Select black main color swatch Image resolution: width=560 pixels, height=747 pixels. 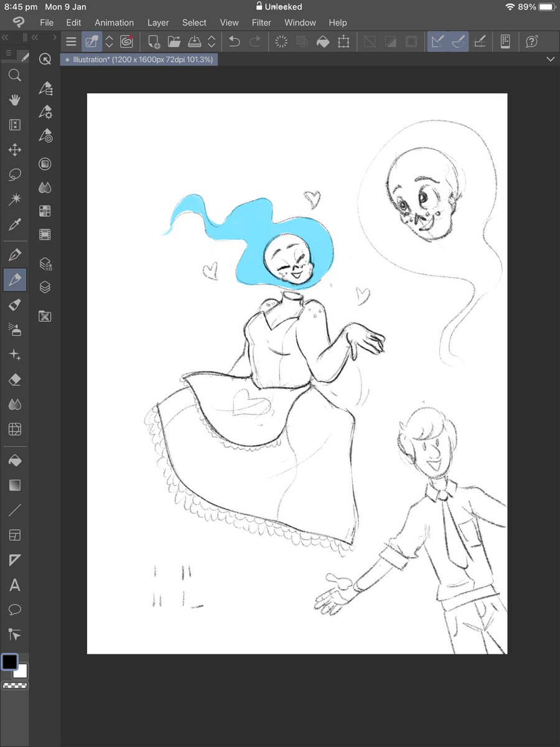click(x=10, y=662)
